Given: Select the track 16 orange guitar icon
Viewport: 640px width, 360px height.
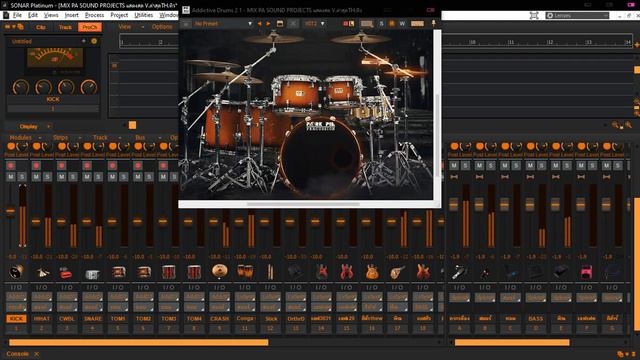Looking at the screenshot, I should coord(372,272).
